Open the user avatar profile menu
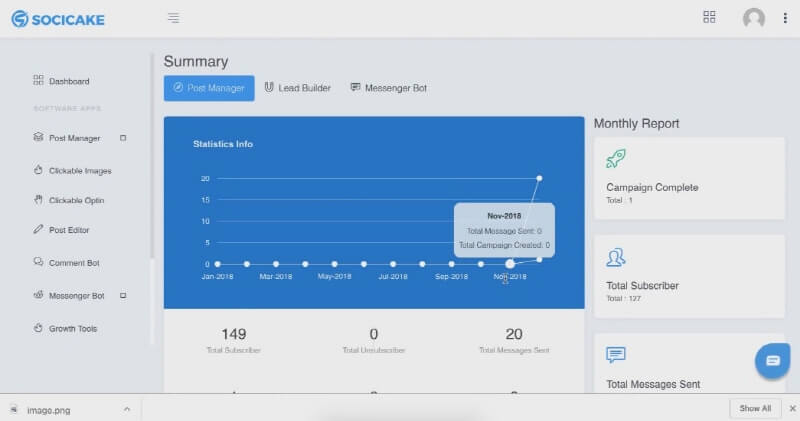The height and width of the screenshot is (421, 800). click(754, 18)
